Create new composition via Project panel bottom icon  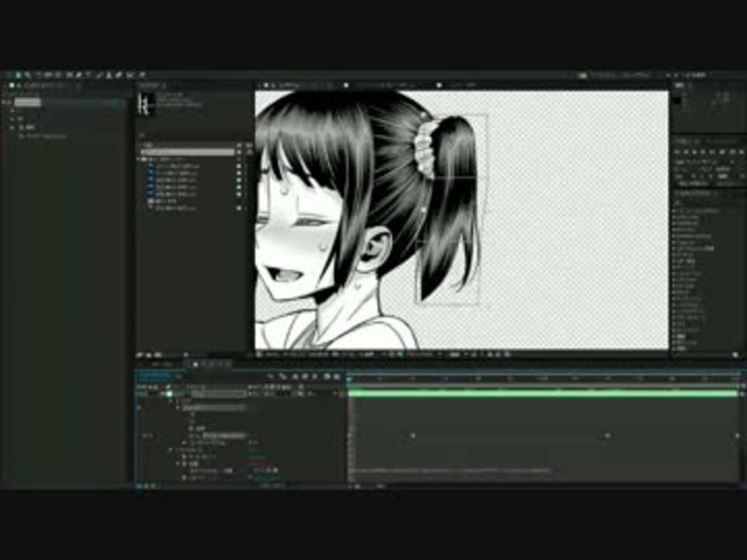(x=158, y=355)
